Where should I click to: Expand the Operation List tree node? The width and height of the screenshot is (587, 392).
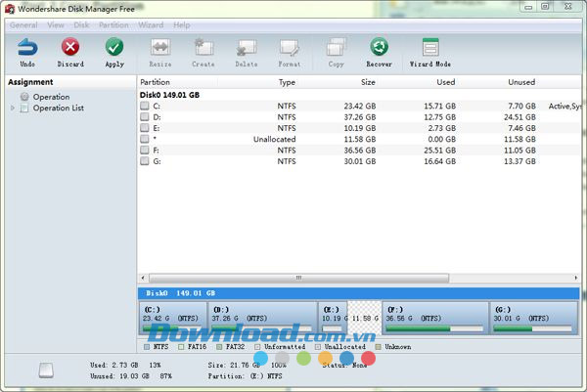click(x=13, y=109)
